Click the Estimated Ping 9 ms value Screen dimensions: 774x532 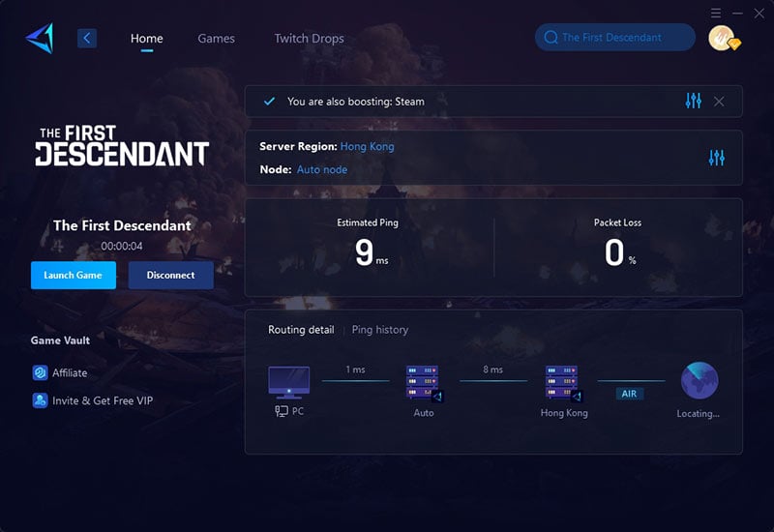(x=372, y=252)
